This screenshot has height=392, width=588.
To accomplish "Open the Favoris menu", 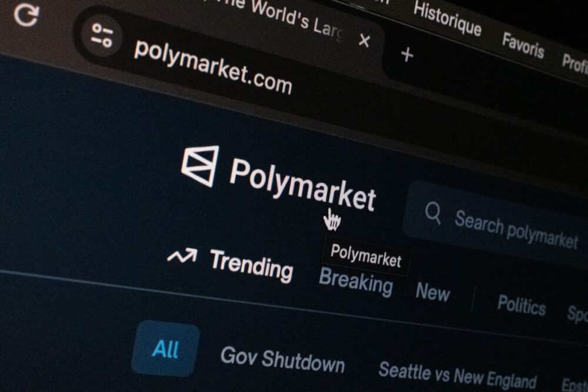I will 523,46.
